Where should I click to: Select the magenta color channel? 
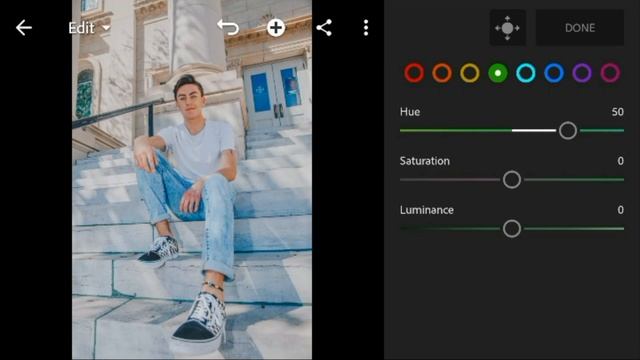(610, 73)
